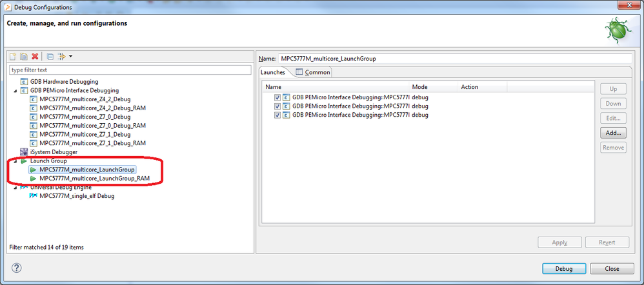Click the Filter matched 14 of 19 items text
Viewport: 644px width, 285px height.
(x=46, y=248)
